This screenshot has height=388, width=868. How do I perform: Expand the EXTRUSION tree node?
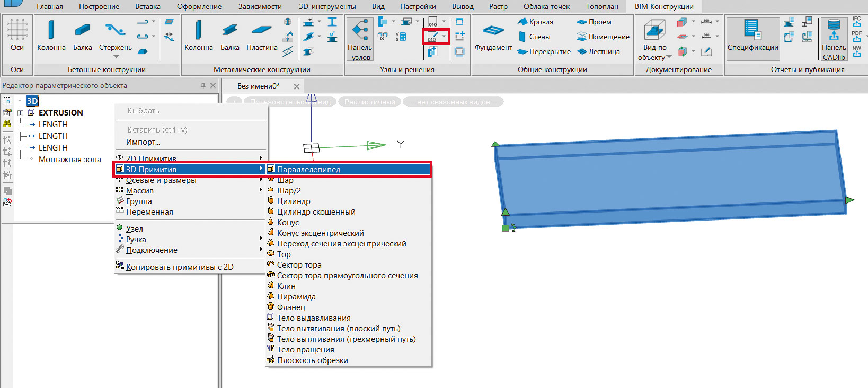(20, 113)
